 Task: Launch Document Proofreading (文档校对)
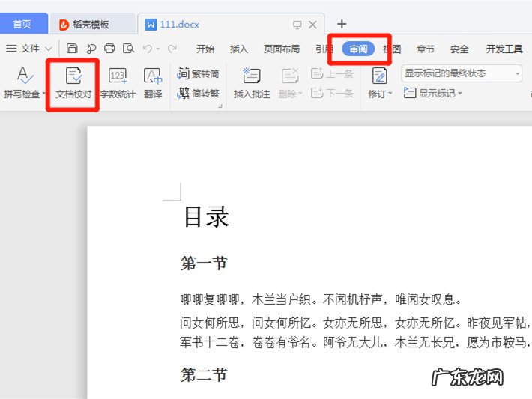tap(73, 83)
